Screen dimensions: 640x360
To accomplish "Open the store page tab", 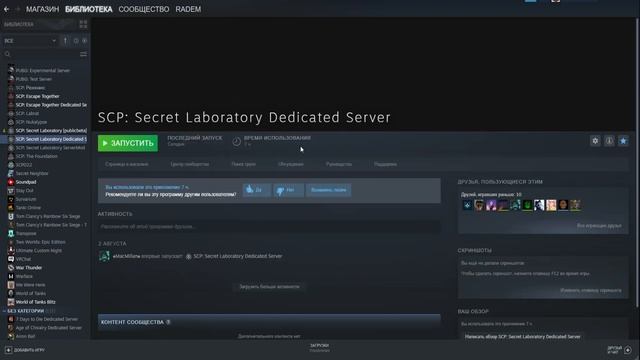I will [x=127, y=164].
